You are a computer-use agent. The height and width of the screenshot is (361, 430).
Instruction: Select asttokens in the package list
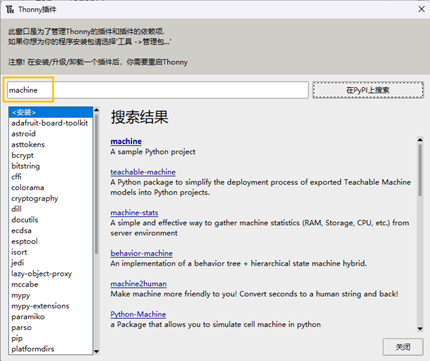[51, 144]
